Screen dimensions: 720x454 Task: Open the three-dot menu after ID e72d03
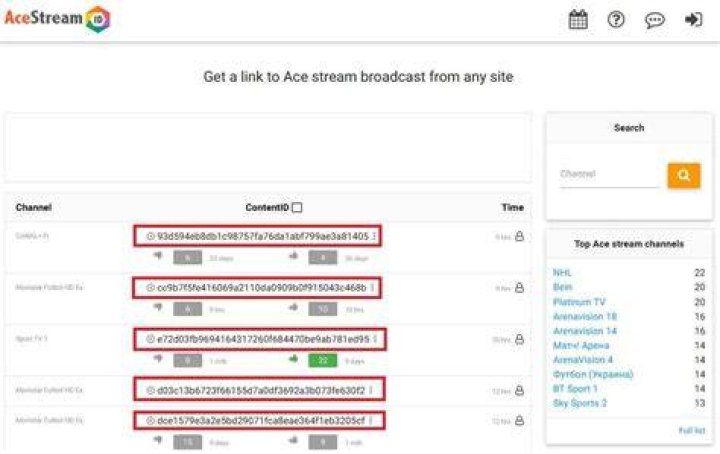pyautogui.click(x=375, y=339)
